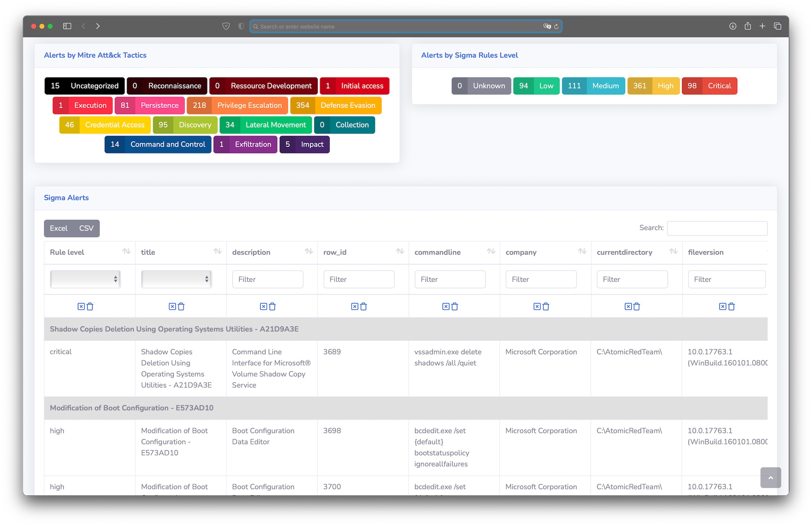The height and width of the screenshot is (526, 812).
Task: Toggle the browser sidebar icon
Action: click(67, 26)
